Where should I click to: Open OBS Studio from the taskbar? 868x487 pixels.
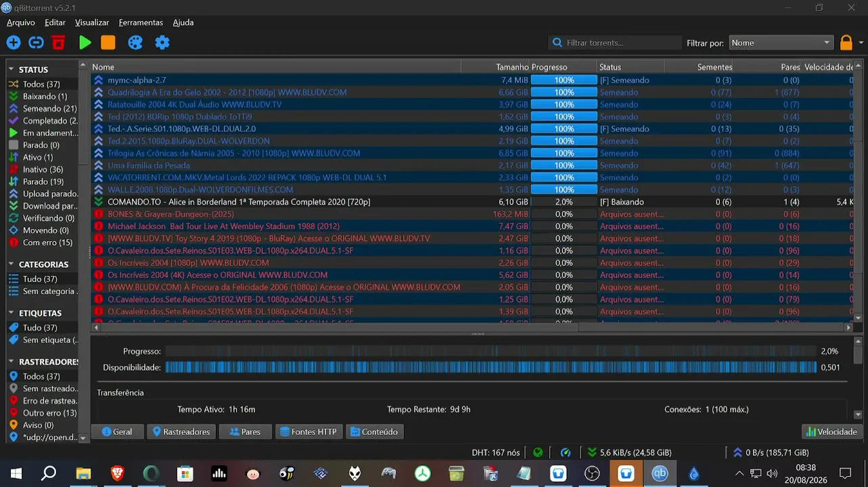click(x=592, y=473)
